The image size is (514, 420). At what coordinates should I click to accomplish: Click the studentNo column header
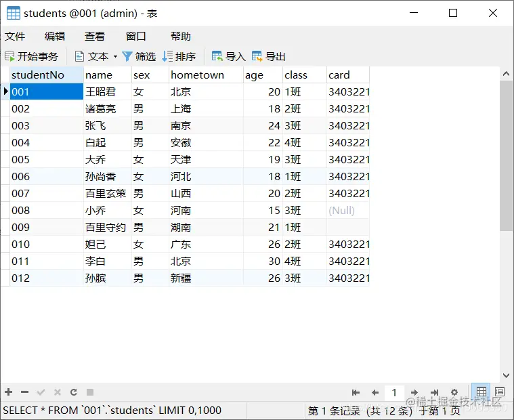click(47, 75)
